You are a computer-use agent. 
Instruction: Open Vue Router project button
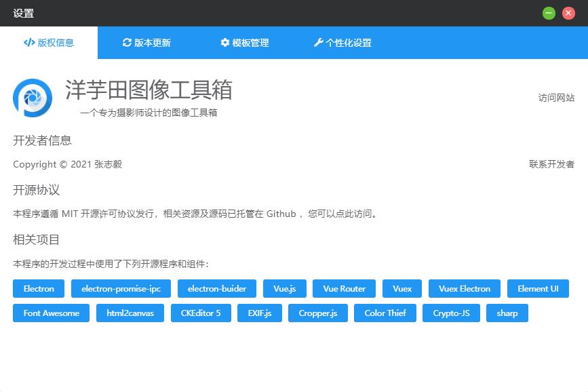(345, 288)
